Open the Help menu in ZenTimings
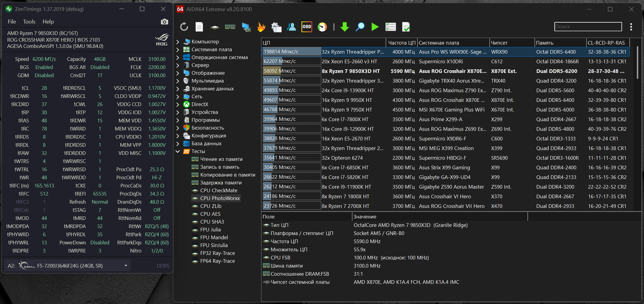The image size is (644, 304). click(x=48, y=22)
